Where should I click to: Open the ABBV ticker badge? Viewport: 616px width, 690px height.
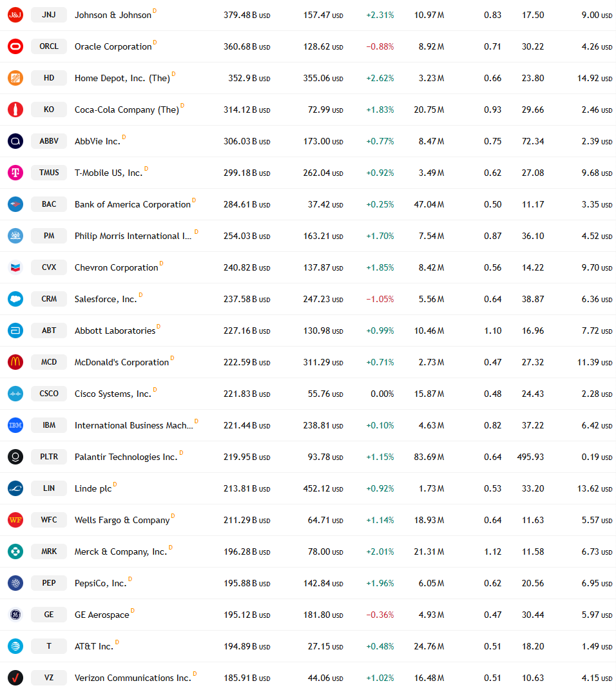(x=49, y=141)
